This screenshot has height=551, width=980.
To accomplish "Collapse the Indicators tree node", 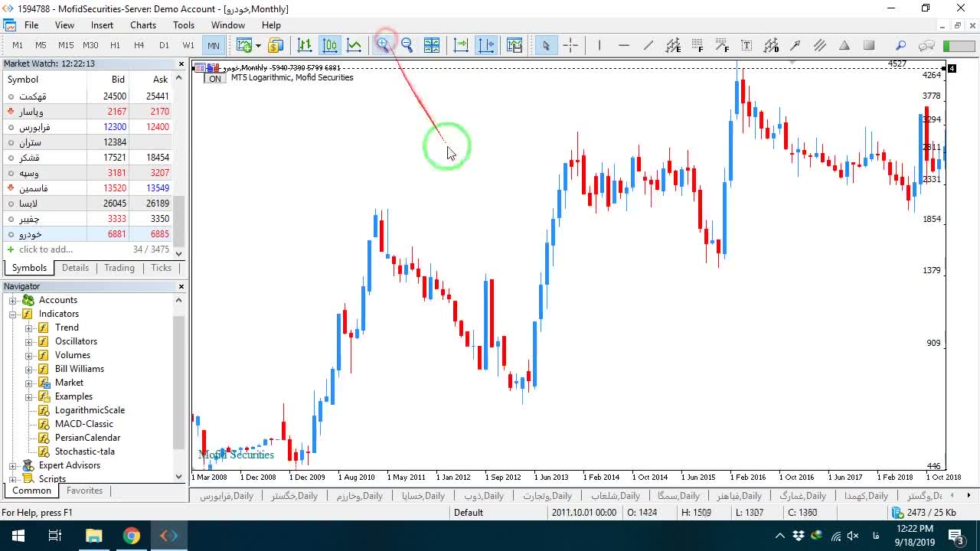I will click(13, 314).
